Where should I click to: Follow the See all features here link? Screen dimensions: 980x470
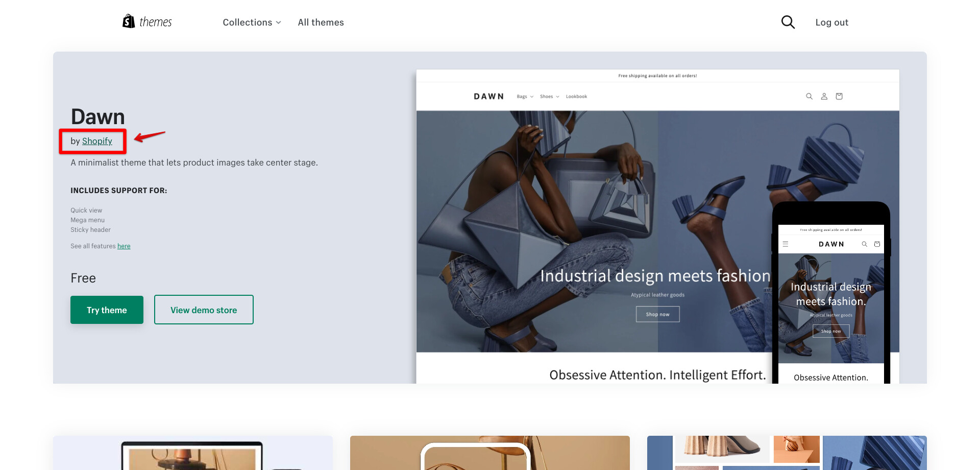click(124, 246)
